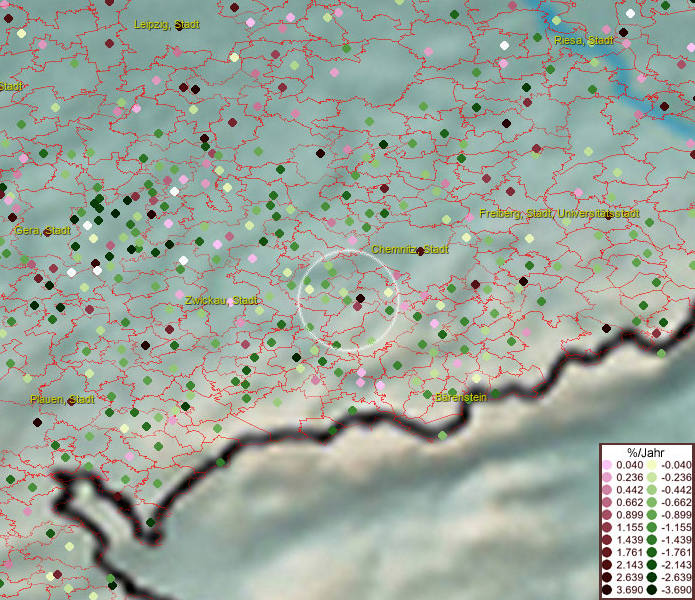This screenshot has width=695, height=600.
Task: Click the 0.236 legend value text
Action: coord(629,477)
